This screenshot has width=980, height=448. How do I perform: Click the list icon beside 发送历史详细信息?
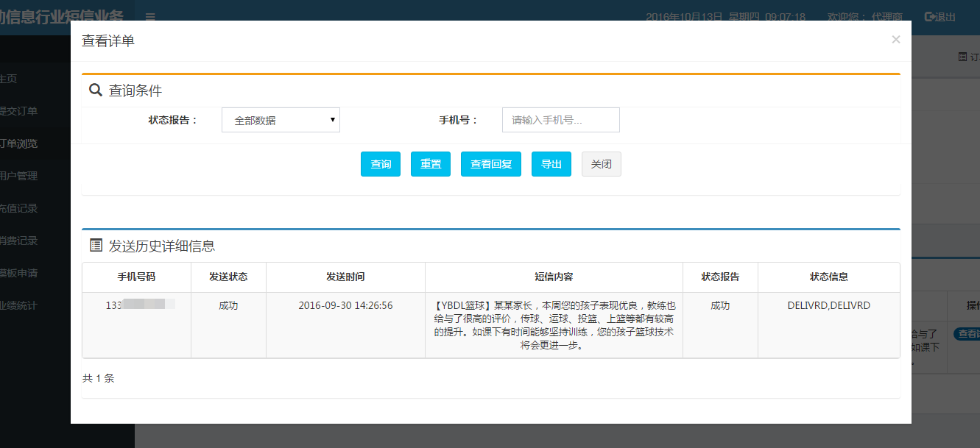[96, 246]
